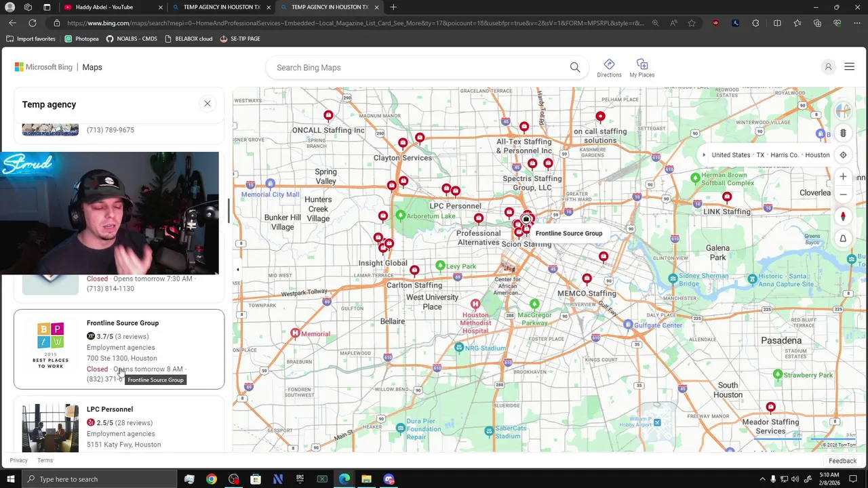Add this page to favorites
Screen dimensions: 868x488
[x=692, y=23]
